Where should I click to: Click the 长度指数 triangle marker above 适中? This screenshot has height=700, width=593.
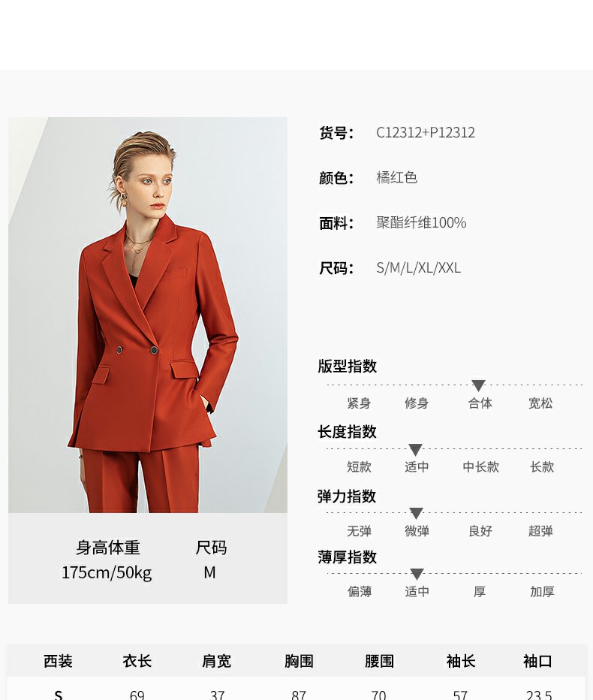tap(415, 450)
